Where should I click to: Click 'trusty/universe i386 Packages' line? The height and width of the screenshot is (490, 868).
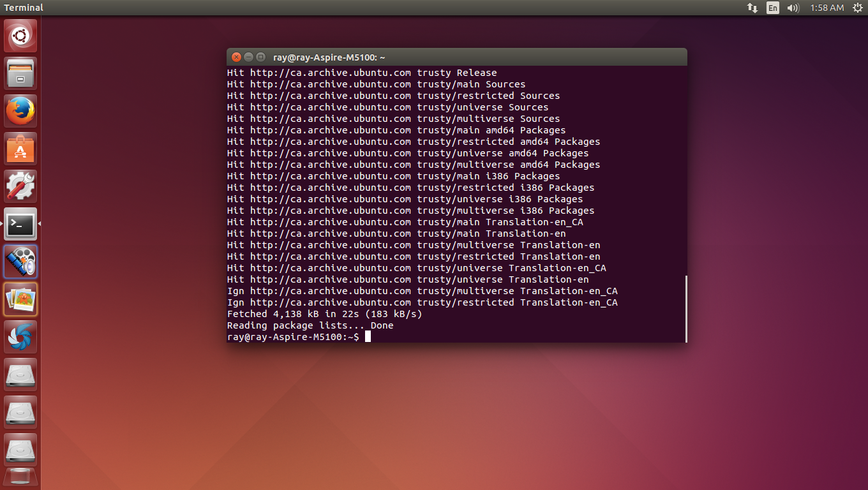click(405, 199)
